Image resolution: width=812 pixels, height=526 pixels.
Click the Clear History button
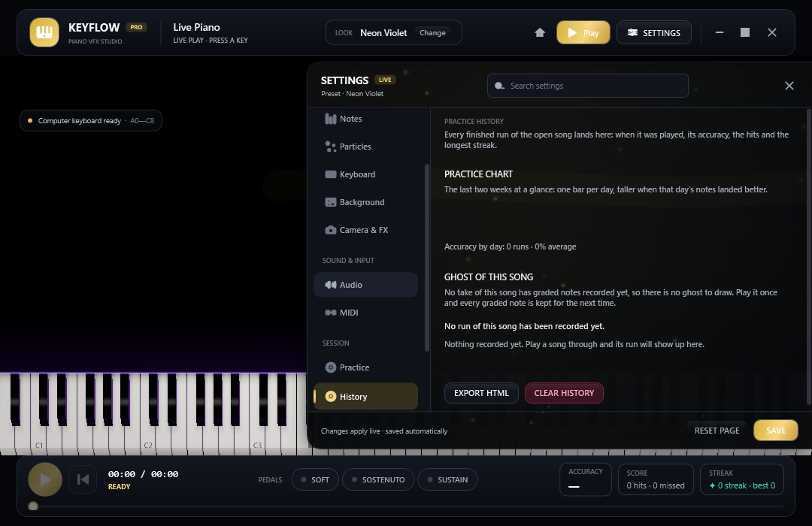tap(564, 393)
